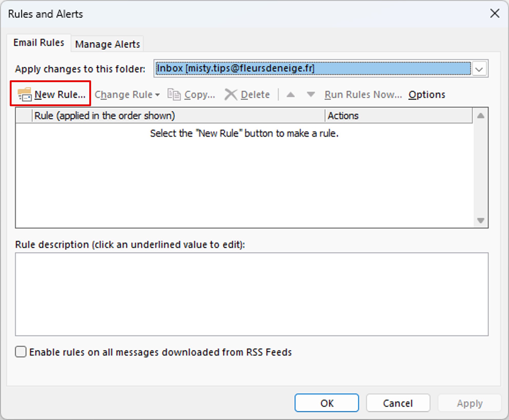Switch to Manage Alerts tab
The width and height of the screenshot is (509, 420).
tap(107, 44)
